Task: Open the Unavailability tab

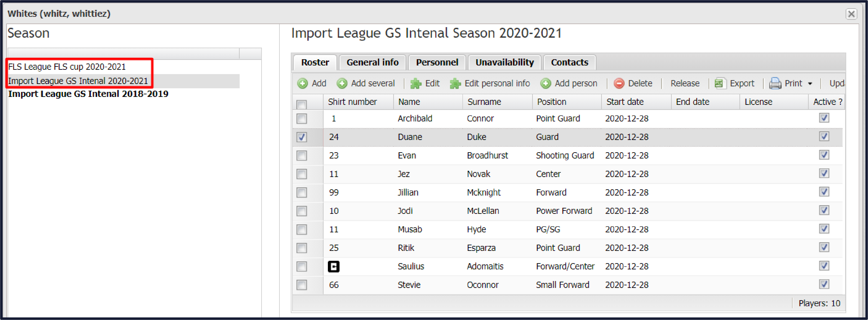Action: (504, 62)
